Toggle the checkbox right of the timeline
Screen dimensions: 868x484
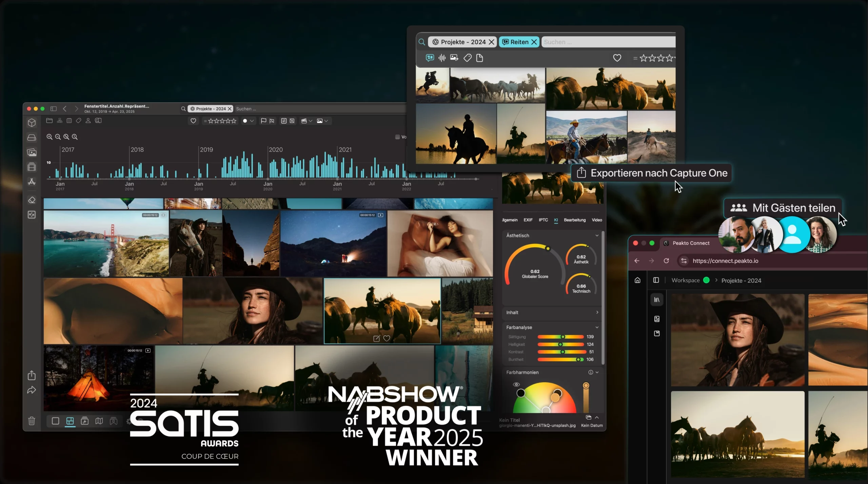397,137
